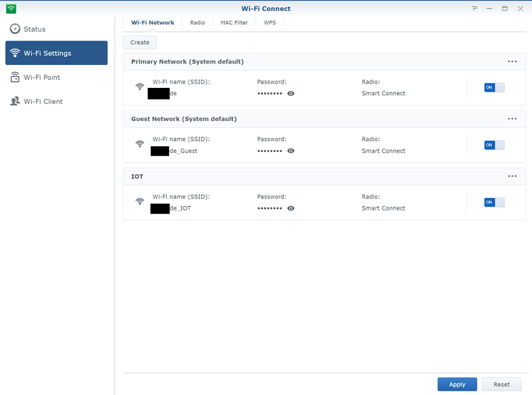Click the Primary Network Wi-Fi signal icon
The height and width of the screenshot is (395, 532).
(x=140, y=87)
